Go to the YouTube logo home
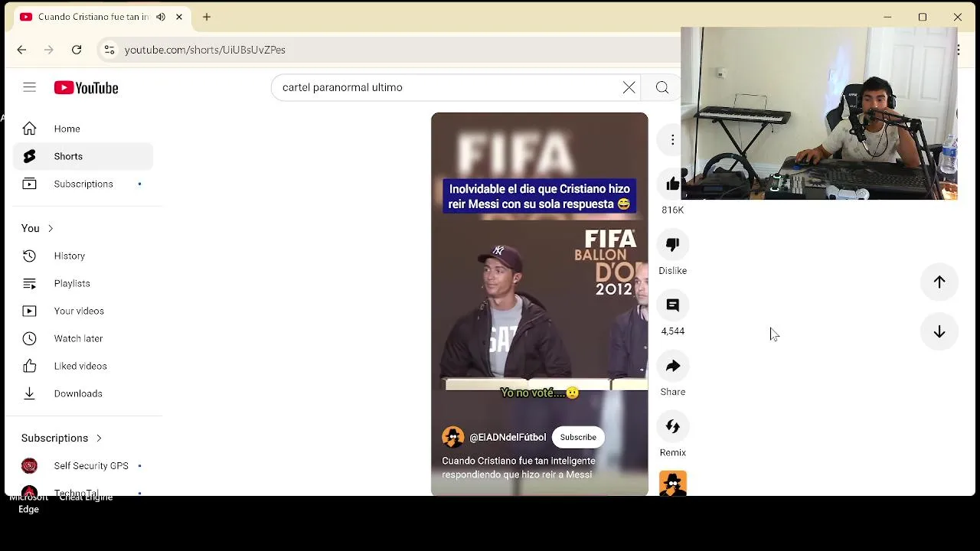 86,88
